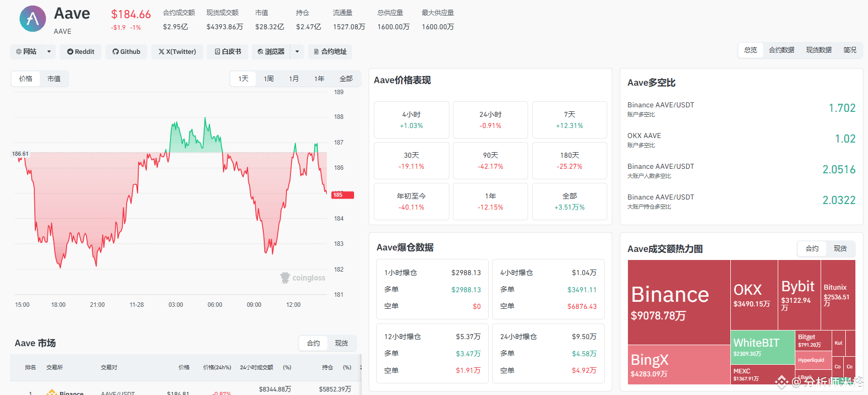Expand the 浏览器 dropdown arrow
The width and height of the screenshot is (868, 395).
pyautogui.click(x=297, y=52)
